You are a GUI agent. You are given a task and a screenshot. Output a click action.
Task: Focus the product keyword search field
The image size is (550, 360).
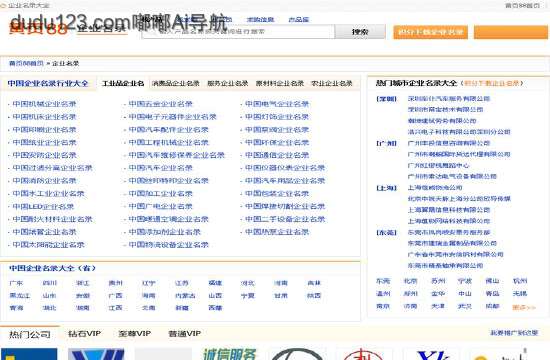[238, 32]
